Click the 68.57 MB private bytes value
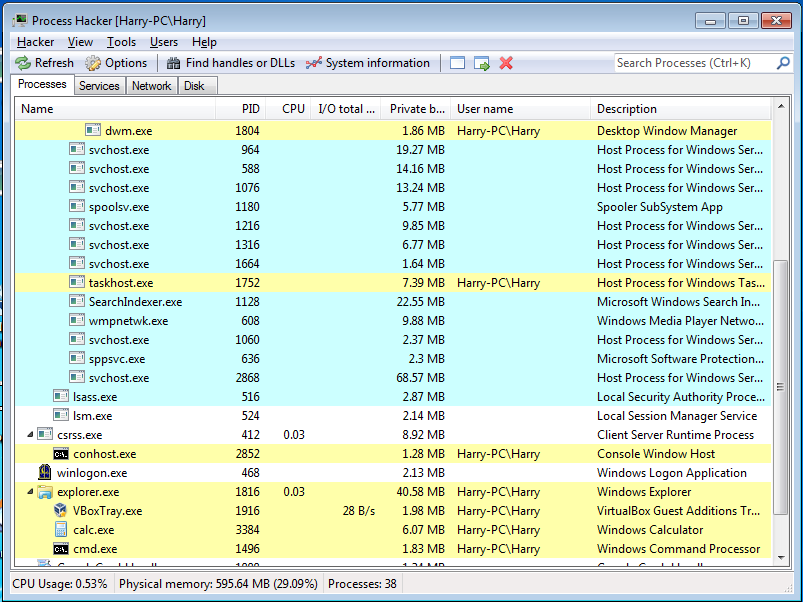Viewport: 803px width, 602px height. [x=420, y=378]
